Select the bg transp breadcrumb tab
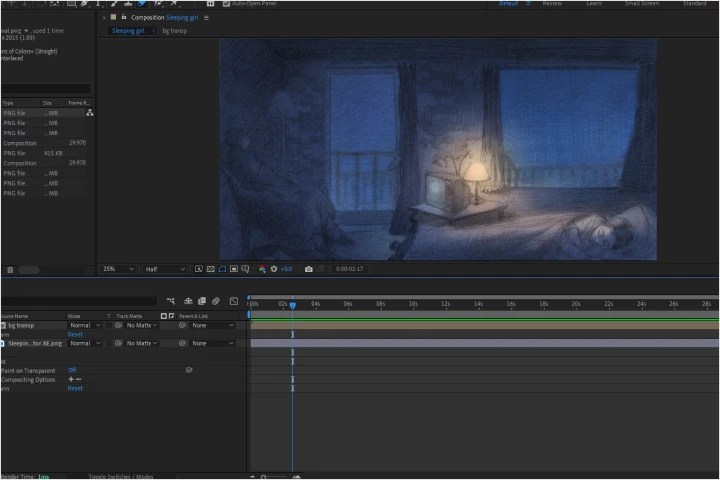The width and height of the screenshot is (720, 480). pyautogui.click(x=174, y=31)
